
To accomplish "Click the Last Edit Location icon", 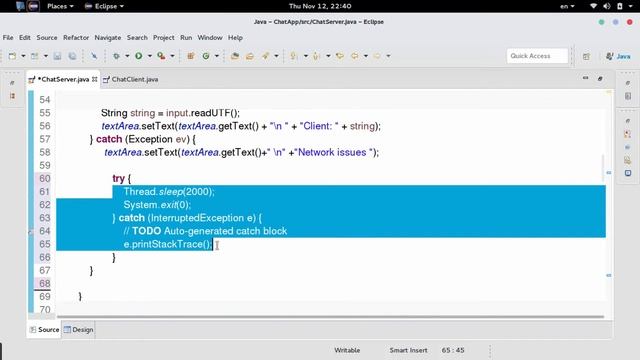I will coord(340,56).
